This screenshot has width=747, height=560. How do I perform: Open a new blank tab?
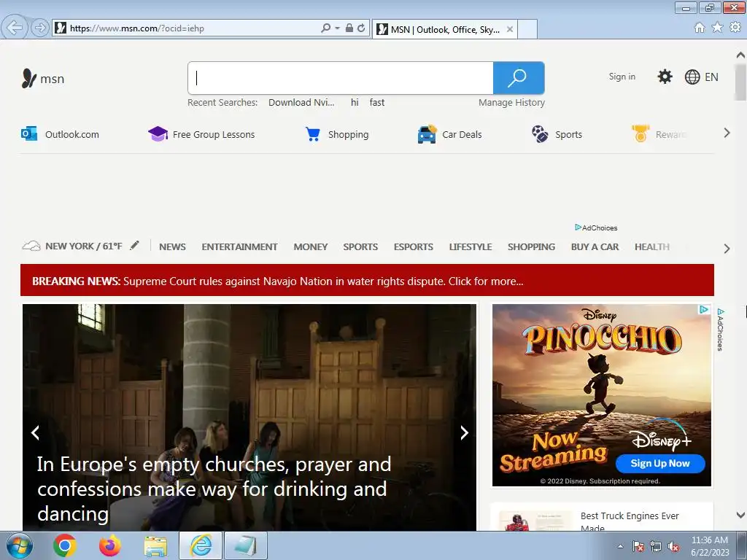[527, 29]
